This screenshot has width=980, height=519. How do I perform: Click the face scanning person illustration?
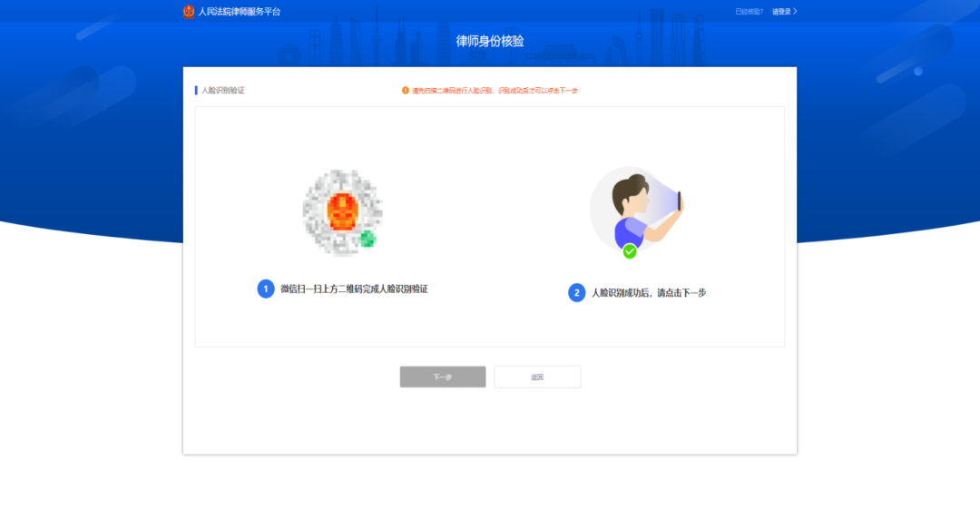(636, 210)
